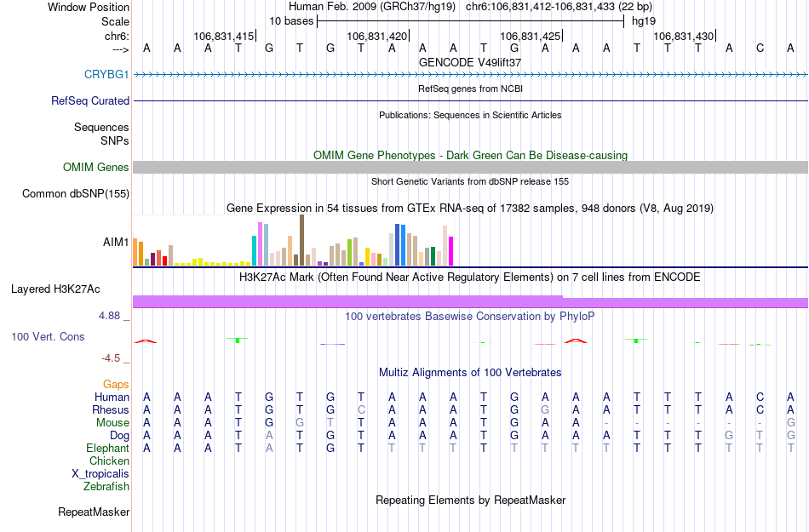Click the chr6:106,831,412-106,831,433 position text

coord(559,7)
